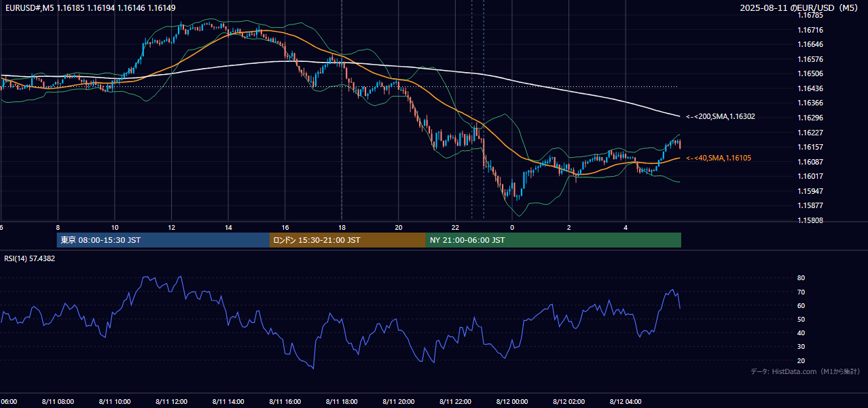The height and width of the screenshot is (408, 868).
Task: Click price axis value 1.16157
Action: 811,147
